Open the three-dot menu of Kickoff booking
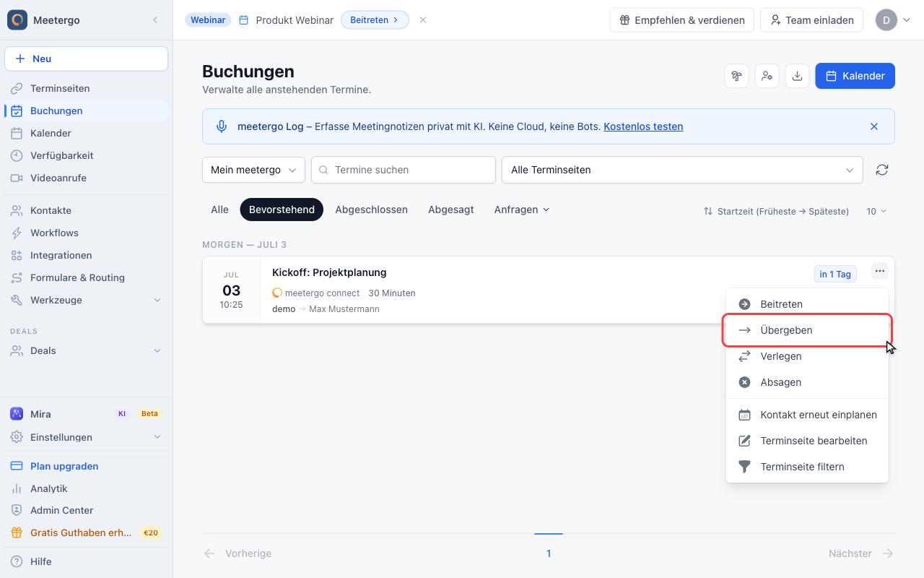Image resolution: width=924 pixels, height=578 pixels. (x=879, y=272)
